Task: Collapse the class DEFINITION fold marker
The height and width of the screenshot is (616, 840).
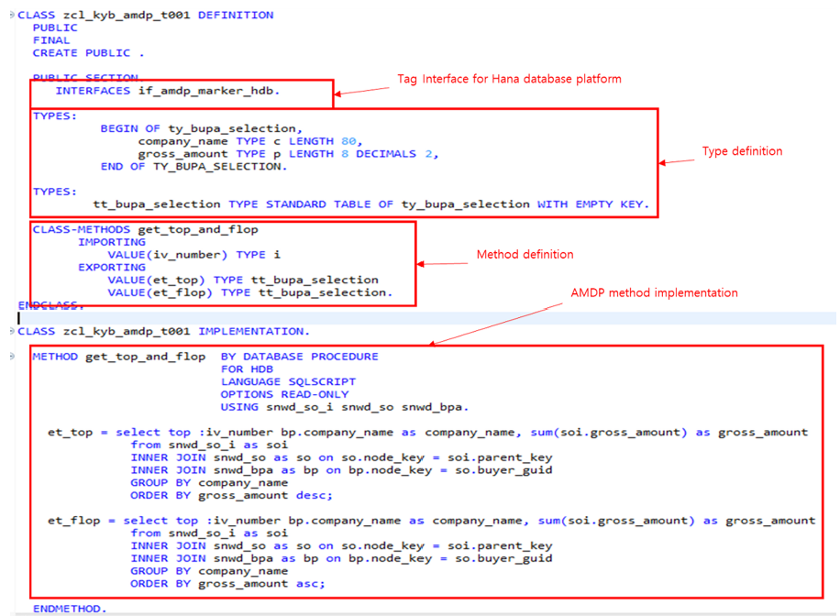Action: 12,15
